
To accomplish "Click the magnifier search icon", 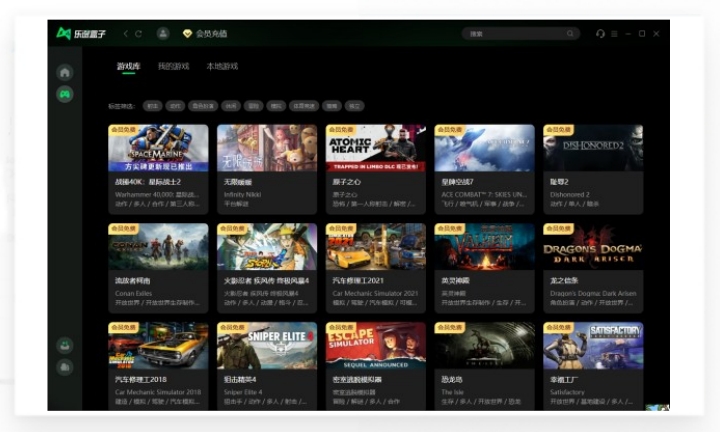I will (x=570, y=34).
